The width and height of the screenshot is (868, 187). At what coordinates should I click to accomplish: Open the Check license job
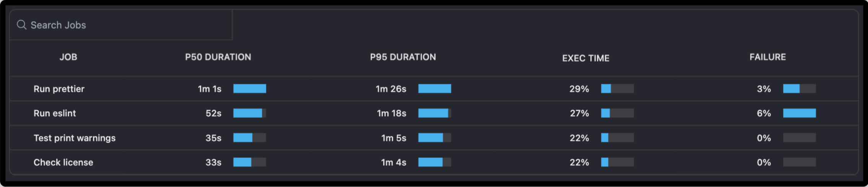pos(64,162)
